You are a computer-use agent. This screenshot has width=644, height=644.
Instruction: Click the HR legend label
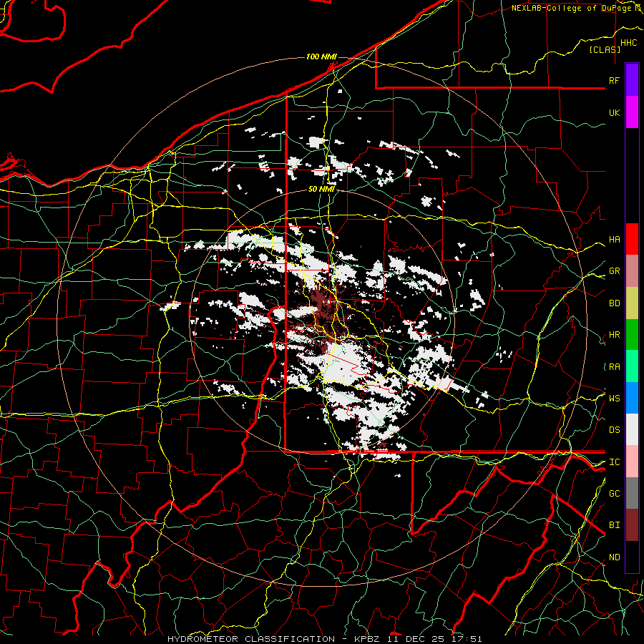pyautogui.click(x=614, y=335)
